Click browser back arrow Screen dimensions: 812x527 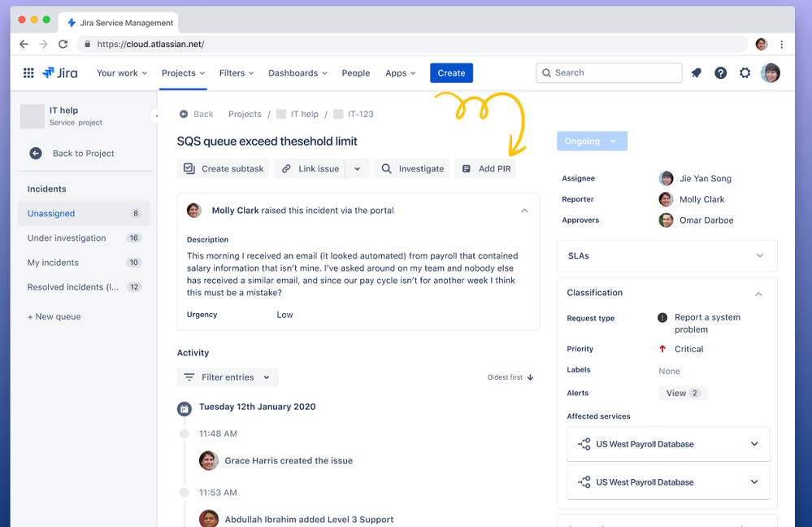coord(24,44)
